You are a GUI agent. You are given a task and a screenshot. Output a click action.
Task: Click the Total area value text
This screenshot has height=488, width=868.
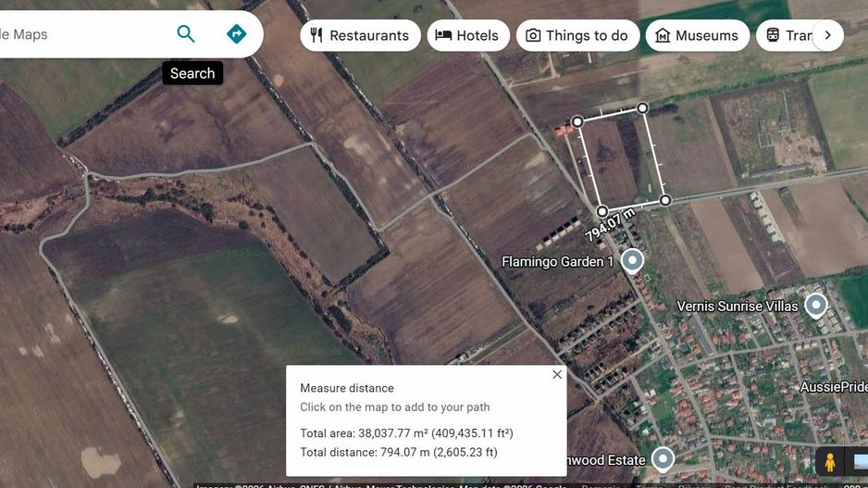pos(406,433)
